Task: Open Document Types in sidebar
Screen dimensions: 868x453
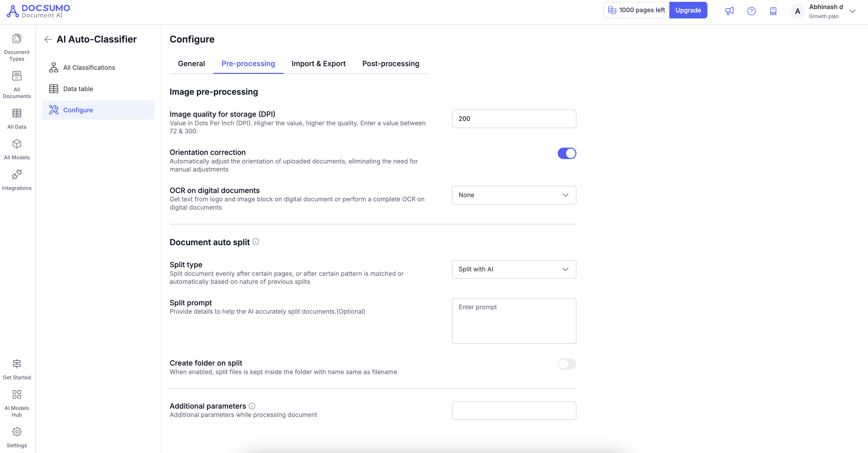Action: [x=17, y=47]
